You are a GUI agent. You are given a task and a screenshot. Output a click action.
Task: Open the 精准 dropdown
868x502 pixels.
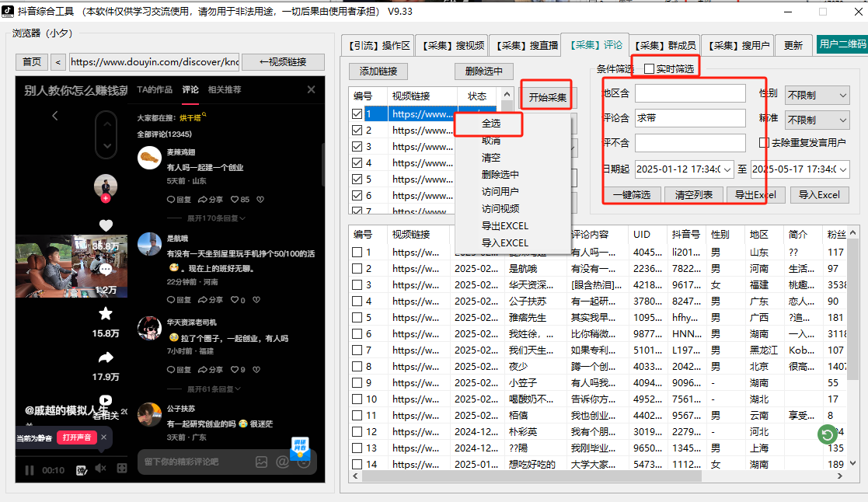pyautogui.click(x=817, y=120)
